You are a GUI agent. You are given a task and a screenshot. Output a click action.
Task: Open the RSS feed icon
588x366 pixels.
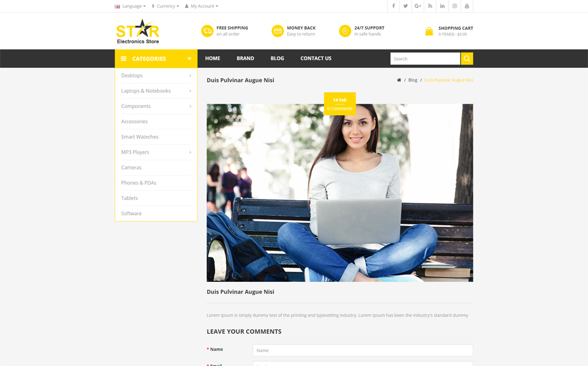(x=430, y=6)
